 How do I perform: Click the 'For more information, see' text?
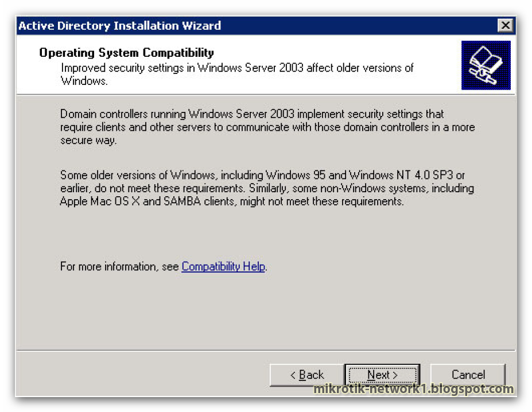click(119, 266)
